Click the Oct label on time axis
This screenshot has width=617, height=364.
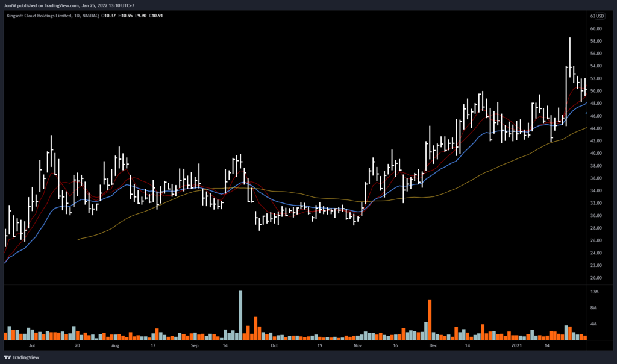point(274,347)
